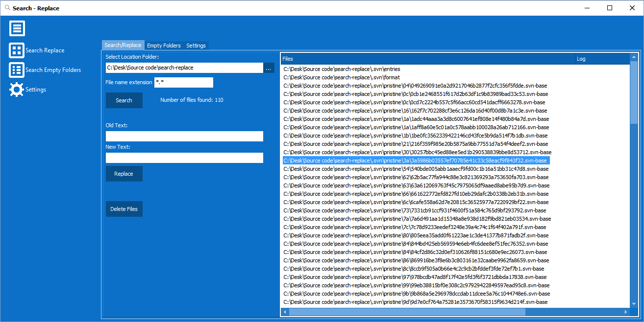Open the folder browse '...' button
This screenshot has width=644, height=322.
(x=269, y=68)
